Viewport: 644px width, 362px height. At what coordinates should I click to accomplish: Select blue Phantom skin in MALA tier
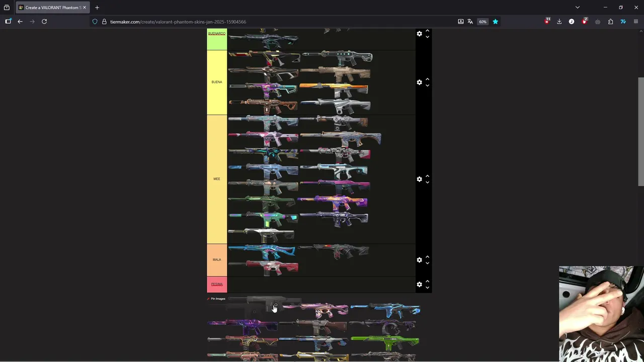pyautogui.click(x=262, y=251)
